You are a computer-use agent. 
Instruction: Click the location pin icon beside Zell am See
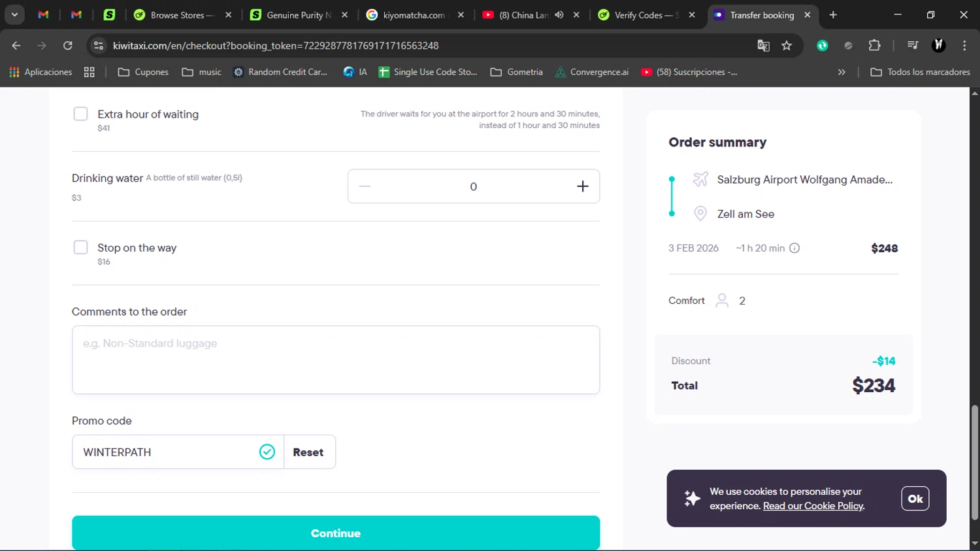tap(700, 214)
